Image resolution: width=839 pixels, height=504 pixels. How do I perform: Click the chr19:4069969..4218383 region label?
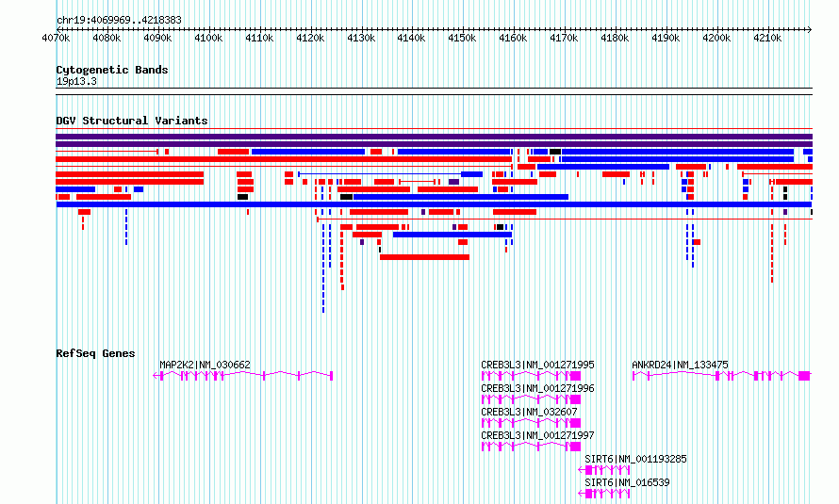119,20
